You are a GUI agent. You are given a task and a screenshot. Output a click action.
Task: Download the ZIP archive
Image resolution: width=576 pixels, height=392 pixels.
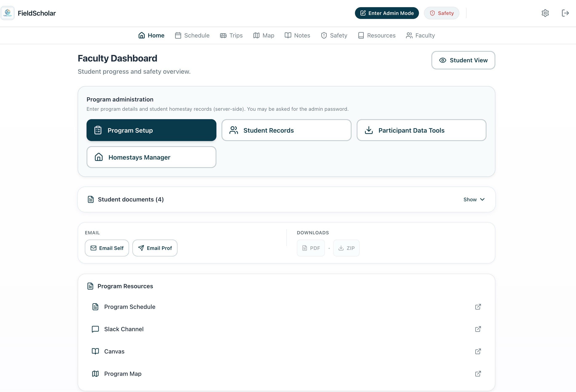pyautogui.click(x=346, y=248)
